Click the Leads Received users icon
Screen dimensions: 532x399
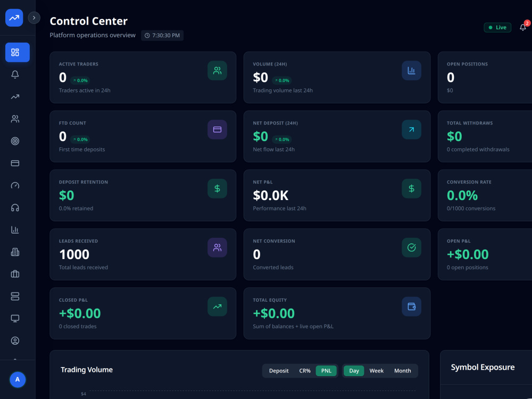tap(217, 248)
